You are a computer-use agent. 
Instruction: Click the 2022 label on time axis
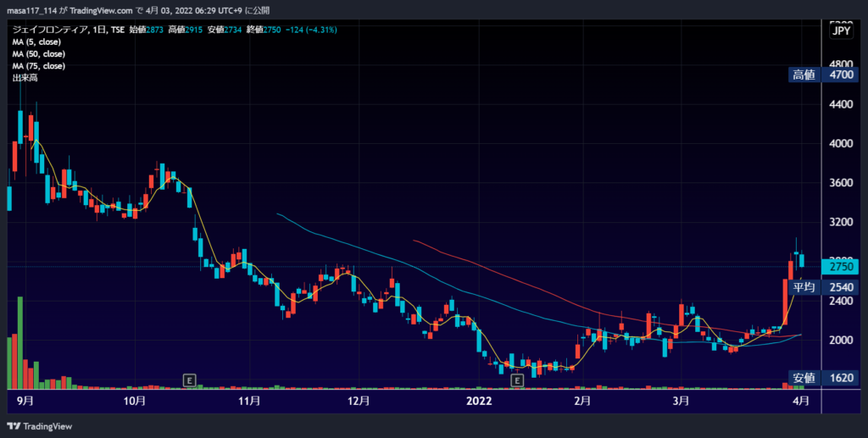[x=479, y=401]
